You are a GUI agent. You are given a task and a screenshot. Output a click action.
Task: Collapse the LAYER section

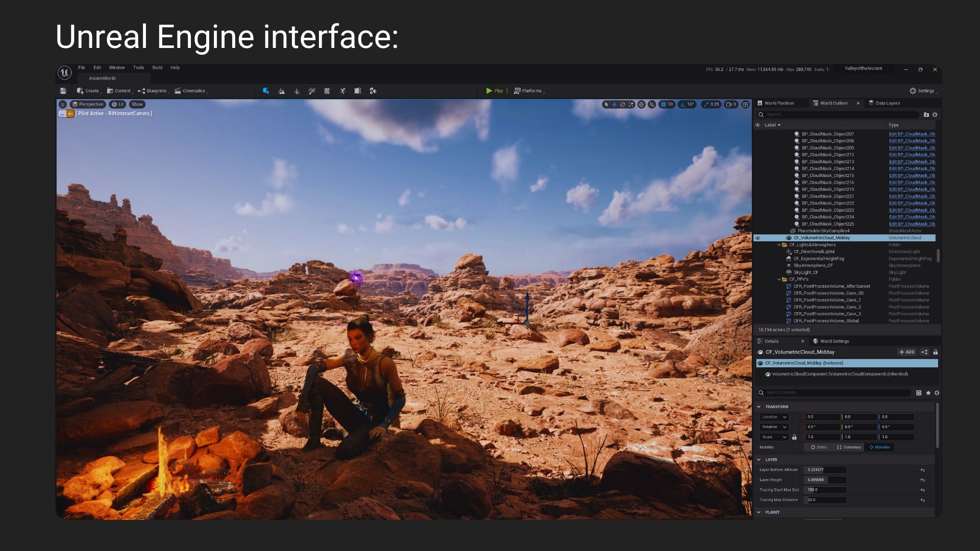pyautogui.click(x=759, y=460)
